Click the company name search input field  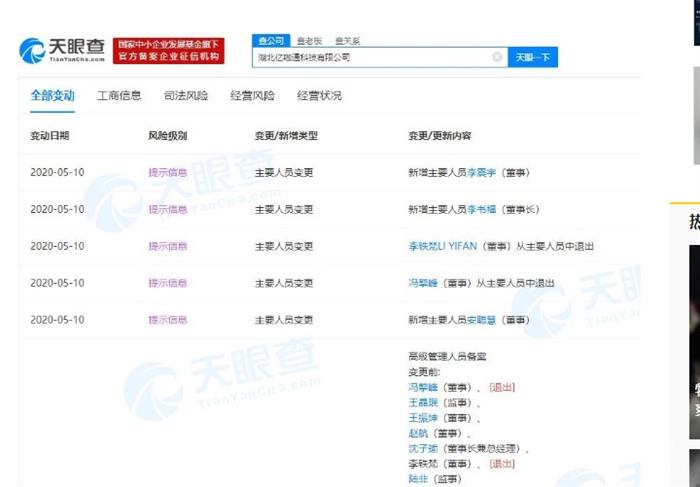370,58
